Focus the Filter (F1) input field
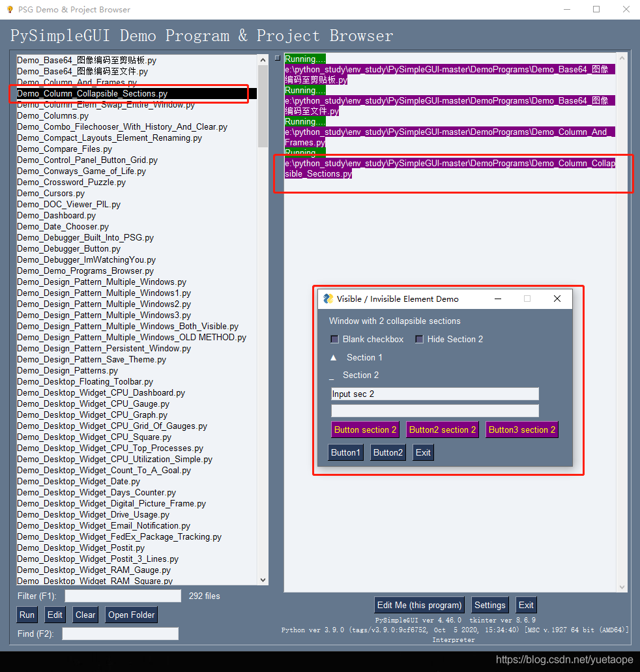640x672 pixels. 123,596
